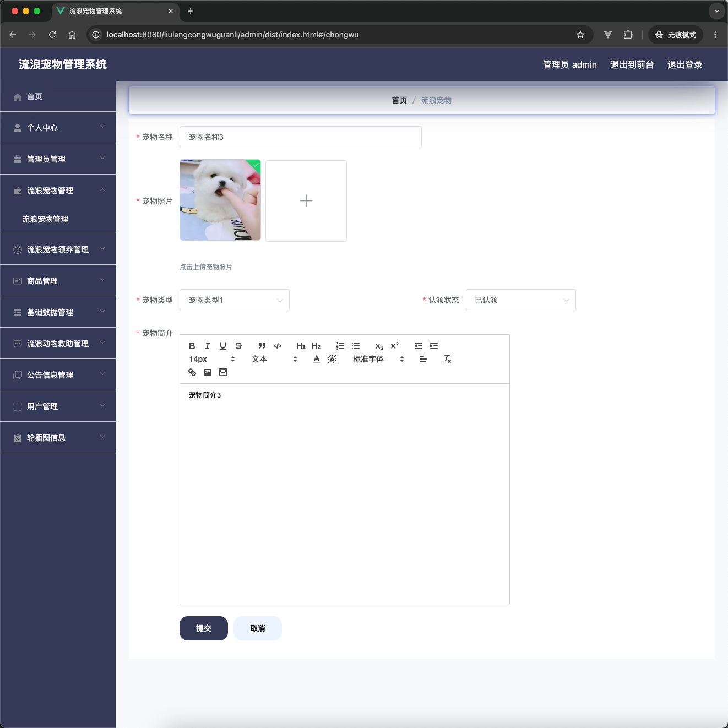
Task: Toggle bold formatting in editor
Action: 192,346
